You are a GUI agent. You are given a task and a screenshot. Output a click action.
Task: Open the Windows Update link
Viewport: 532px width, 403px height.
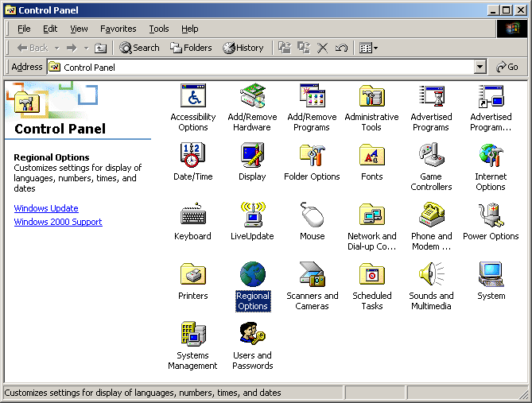point(46,208)
